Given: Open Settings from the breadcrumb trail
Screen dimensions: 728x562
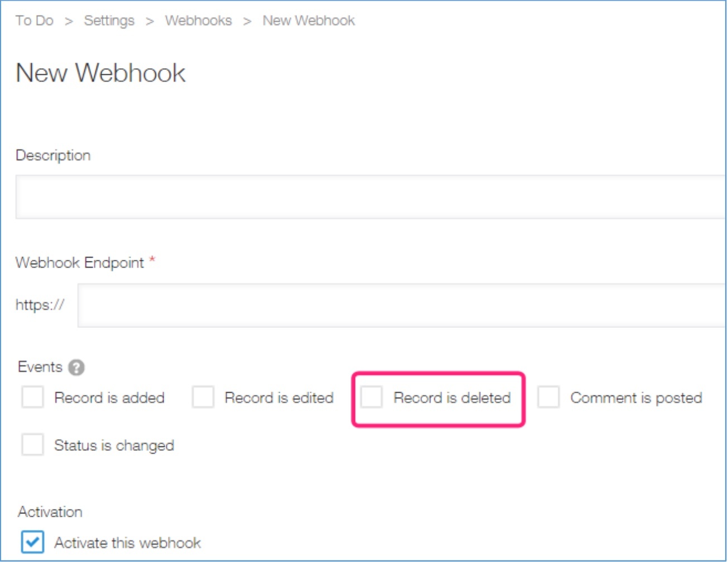Looking at the screenshot, I should tap(109, 21).
